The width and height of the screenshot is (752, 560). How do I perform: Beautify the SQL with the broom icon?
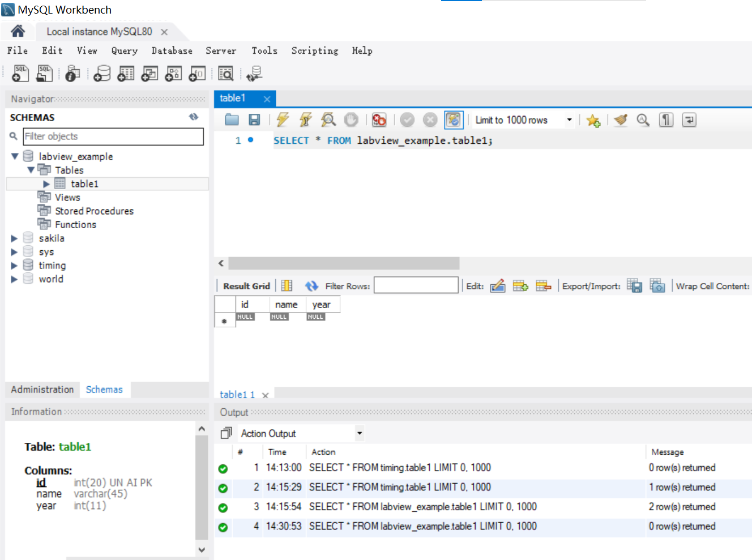tap(620, 119)
